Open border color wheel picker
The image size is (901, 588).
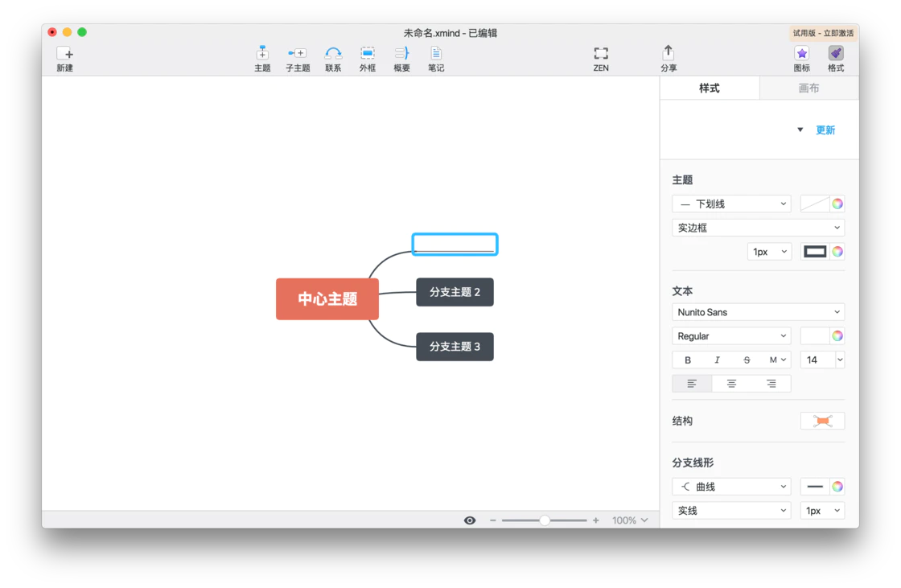click(837, 251)
